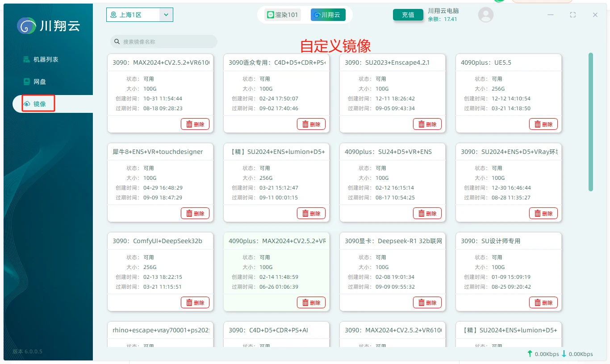Screen dimensions: 610x364
Task: Click the search magnifier icon
Action: pos(117,41)
